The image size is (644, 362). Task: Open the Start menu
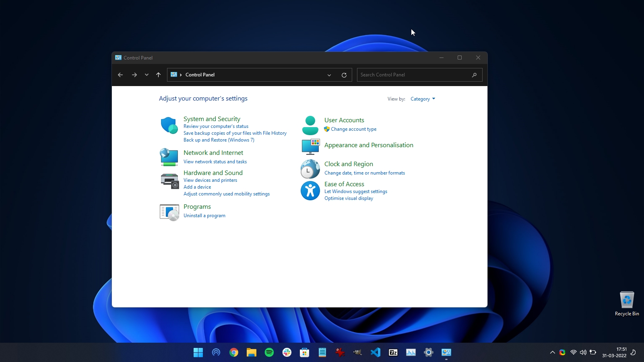198,352
